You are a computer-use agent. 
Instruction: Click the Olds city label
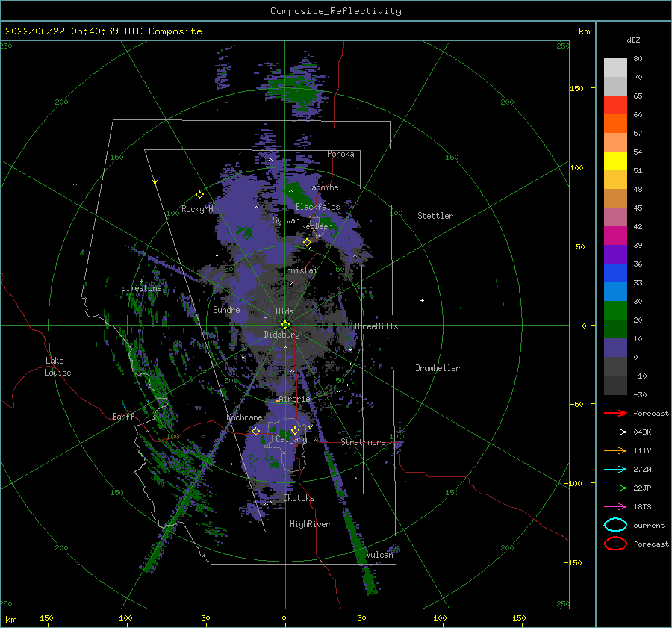coord(284,311)
